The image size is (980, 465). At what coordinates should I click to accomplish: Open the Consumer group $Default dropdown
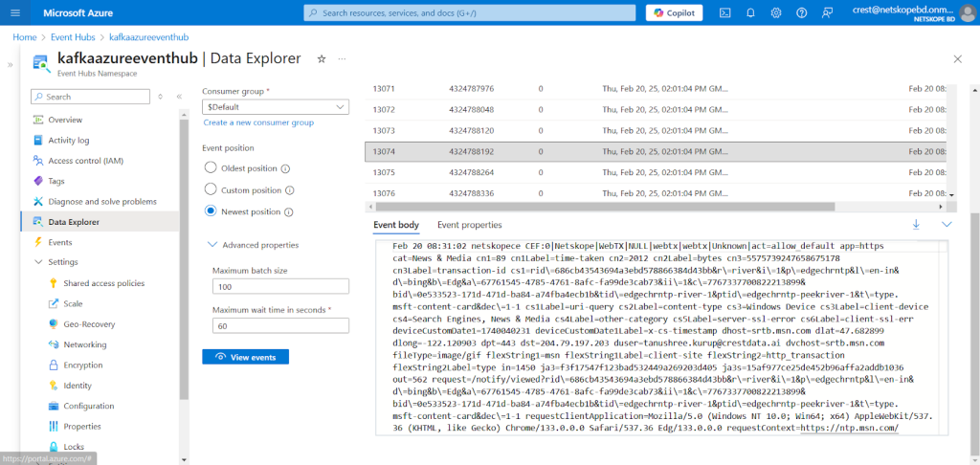click(276, 107)
